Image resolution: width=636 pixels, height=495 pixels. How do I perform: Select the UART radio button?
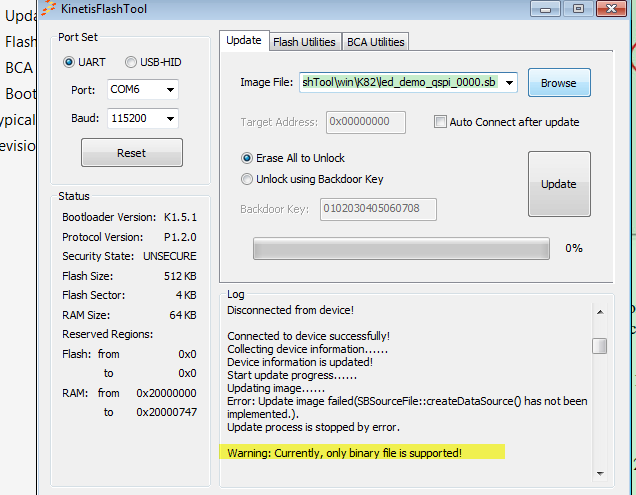(x=69, y=62)
